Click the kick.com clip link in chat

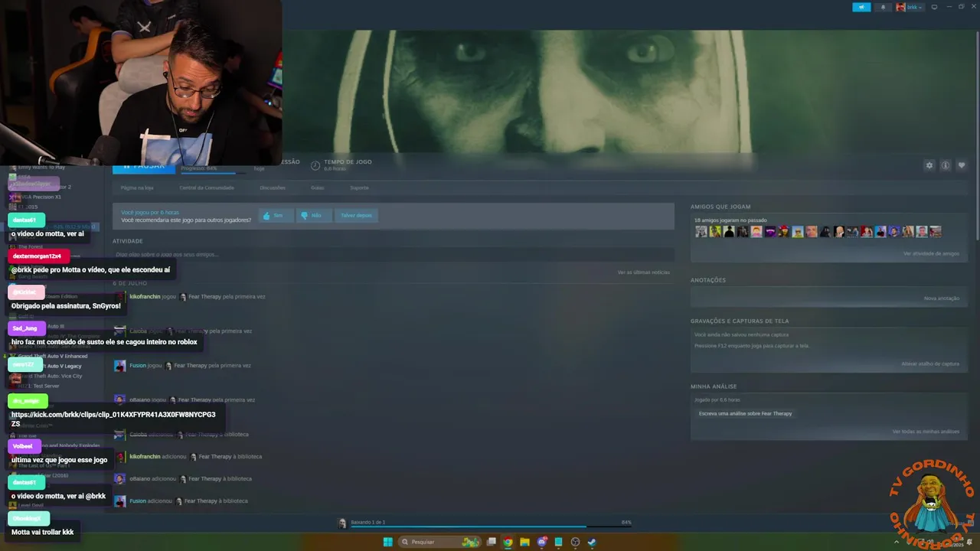(113, 419)
